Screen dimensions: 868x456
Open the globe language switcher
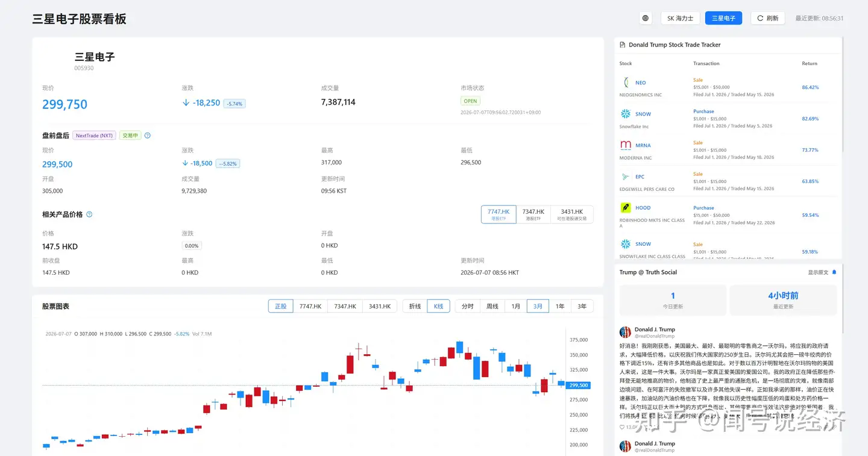coord(646,18)
